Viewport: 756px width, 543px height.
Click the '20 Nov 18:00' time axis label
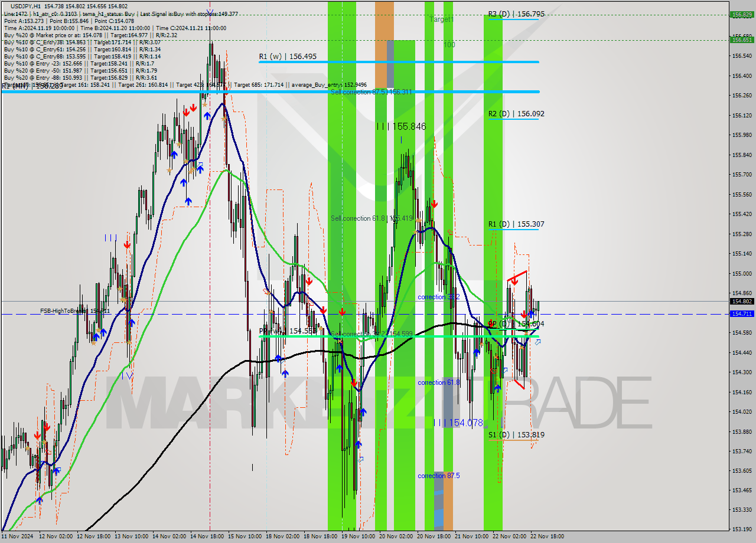(x=434, y=537)
